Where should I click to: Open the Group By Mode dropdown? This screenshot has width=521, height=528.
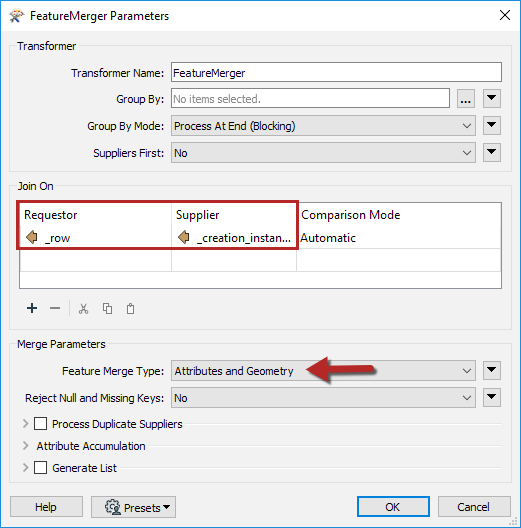pos(323,126)
